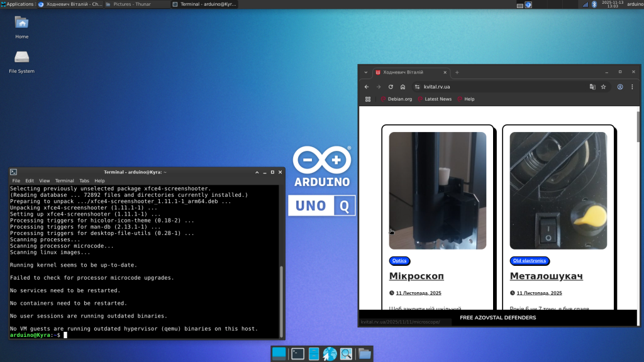Click the browser home icon
This screenshot has width=644, height=362.
tap(402, 87)
